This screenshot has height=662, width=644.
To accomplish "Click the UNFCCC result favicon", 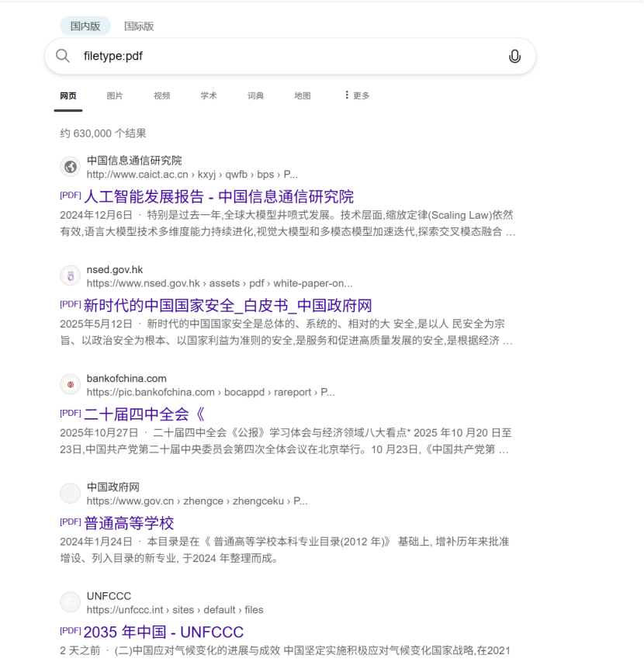I will click(x=70, y=601).
